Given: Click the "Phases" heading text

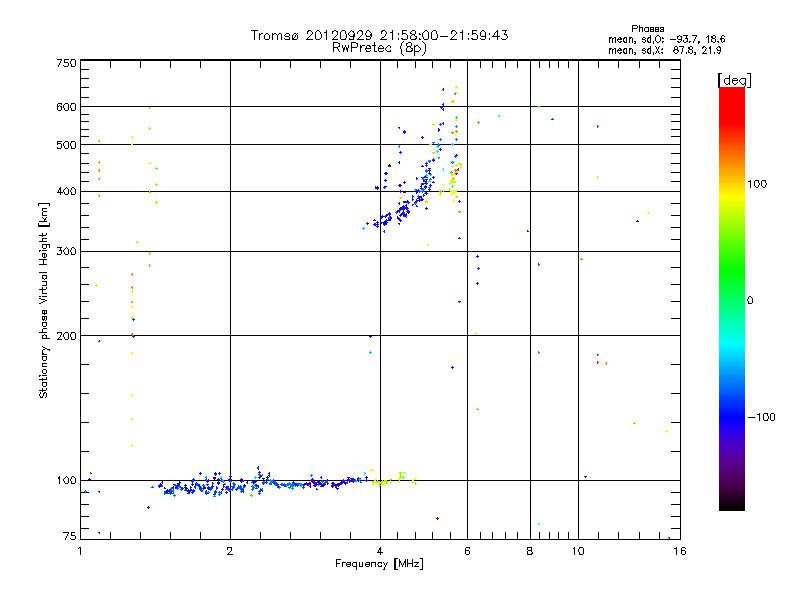Looking at the screenshot, I should tap(647, 29).
